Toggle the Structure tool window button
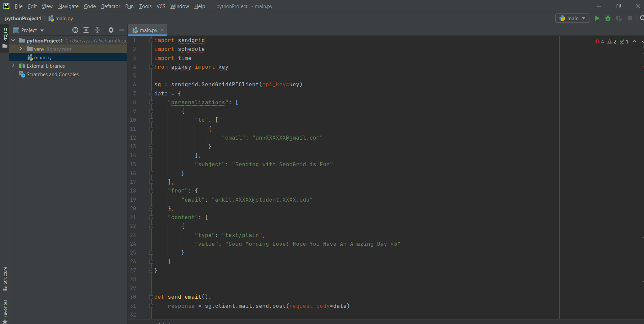644x324 pixels. (5, 279)
